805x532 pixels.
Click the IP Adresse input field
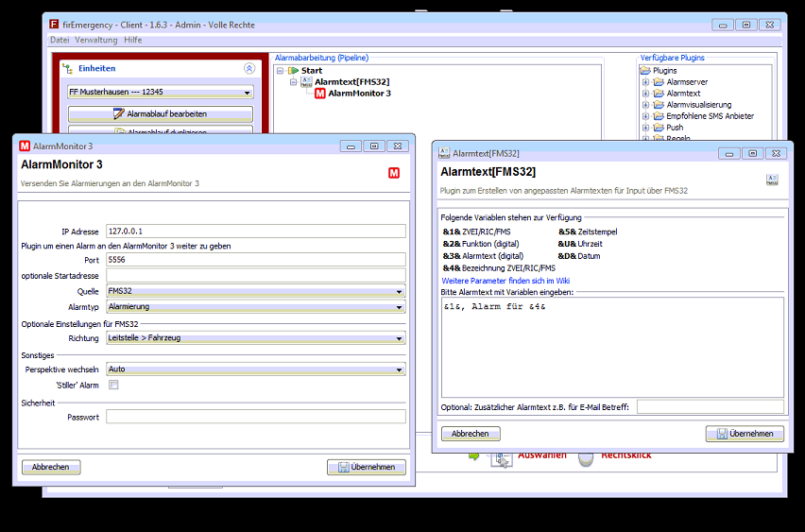255,231
